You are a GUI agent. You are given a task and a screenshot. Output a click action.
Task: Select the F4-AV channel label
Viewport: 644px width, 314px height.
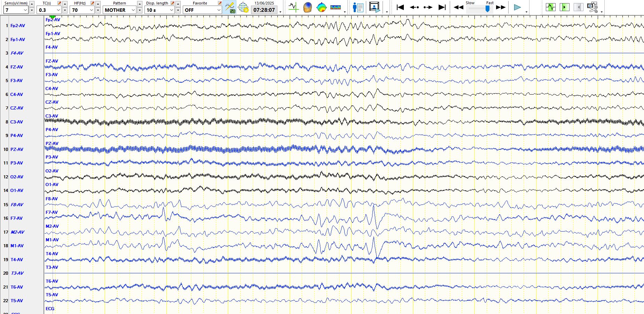coord(17,53)
